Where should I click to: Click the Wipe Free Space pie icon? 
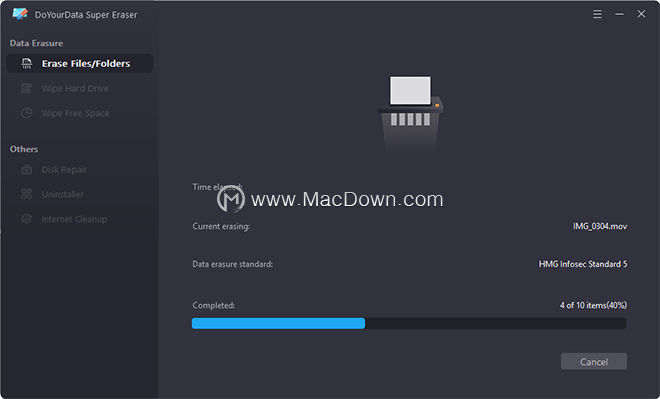point(27,113)
